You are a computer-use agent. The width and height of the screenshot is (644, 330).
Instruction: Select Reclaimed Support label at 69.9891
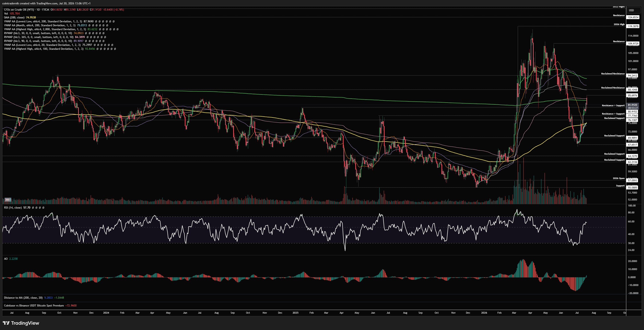coord(614,136)
